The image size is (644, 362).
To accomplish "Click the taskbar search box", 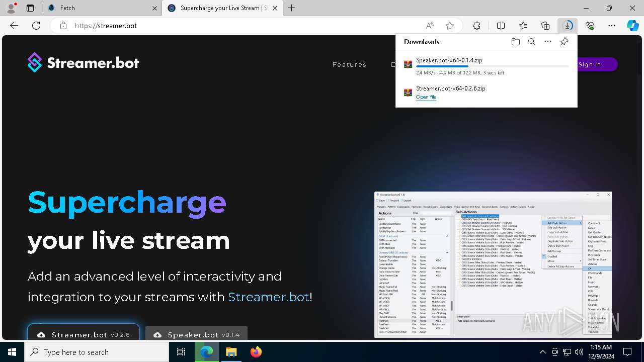I will (x=97, y=352).
